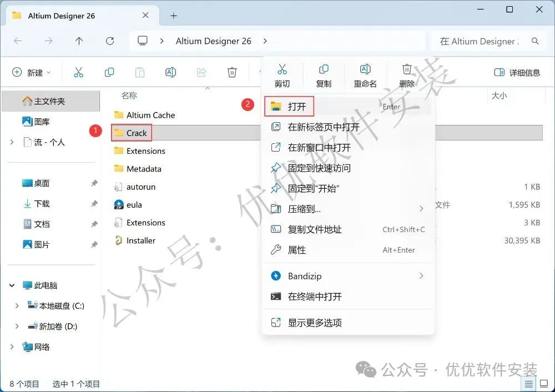Select 属性 in context menu
555x392 pixels.
[347, 250]
